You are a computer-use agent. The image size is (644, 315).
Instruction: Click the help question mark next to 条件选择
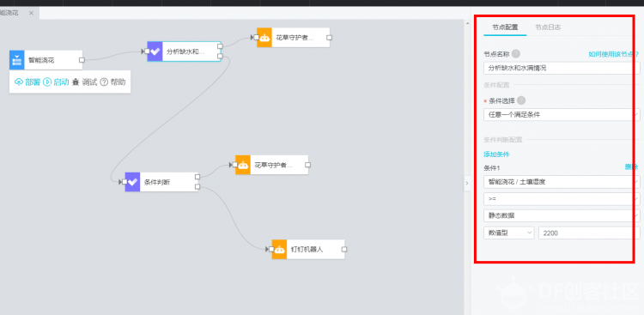(x=521, y=100)
